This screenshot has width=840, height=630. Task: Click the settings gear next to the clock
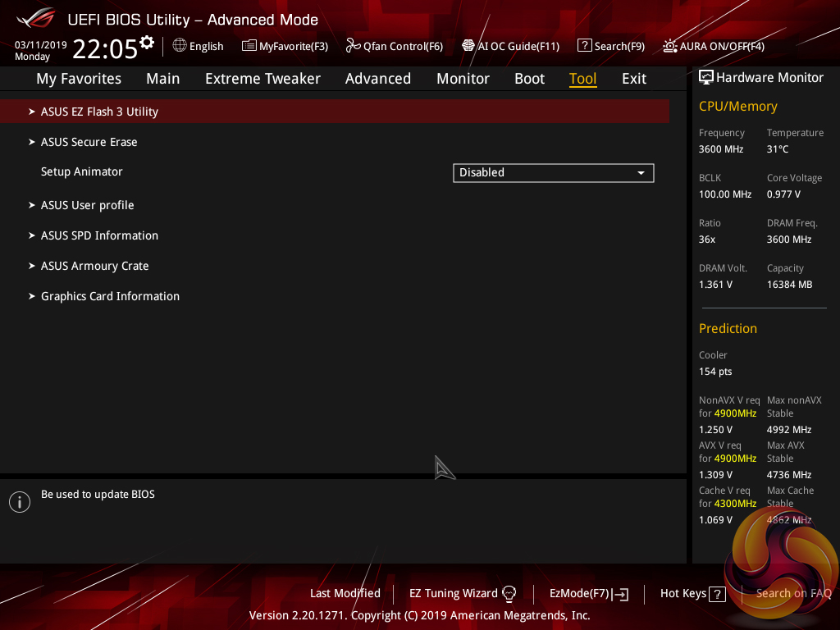(147, 43)
